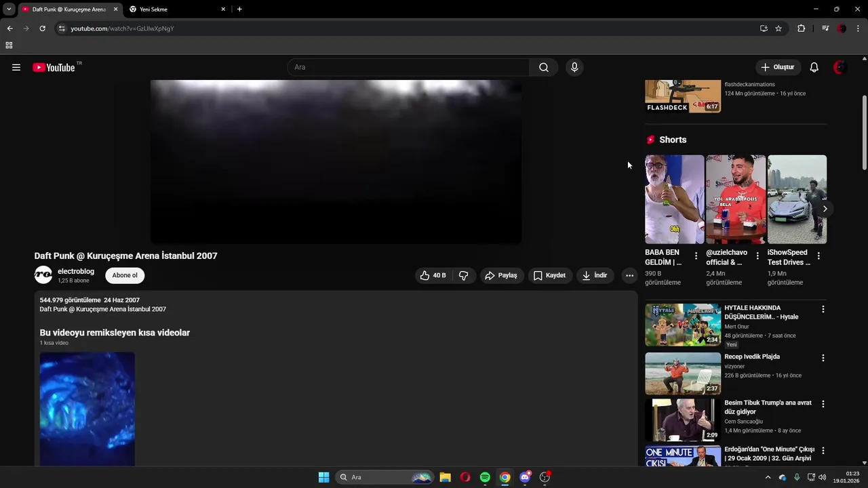Go to the YouTube home logo
Image resolution: width=868 pixels, height=488 pixels.
(54, 67)
